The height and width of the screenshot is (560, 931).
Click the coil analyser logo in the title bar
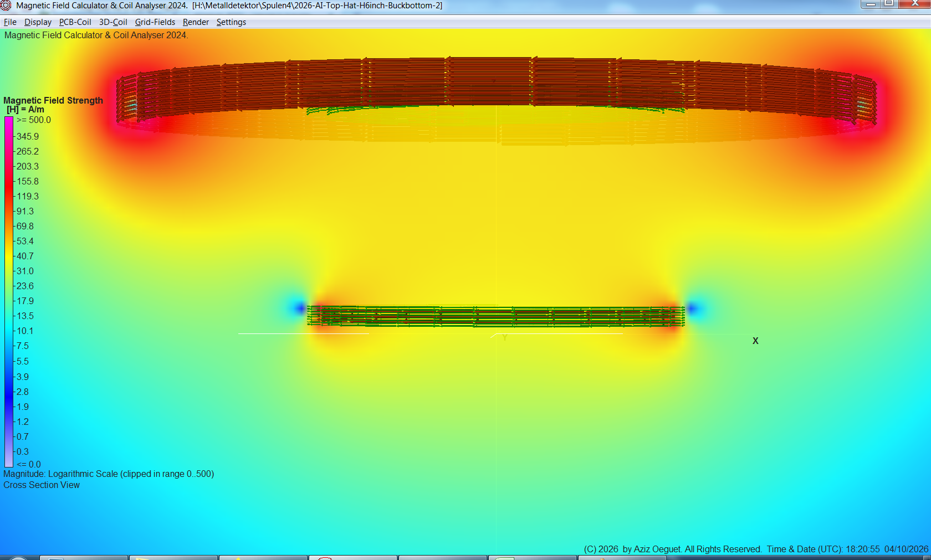(6, 6)
